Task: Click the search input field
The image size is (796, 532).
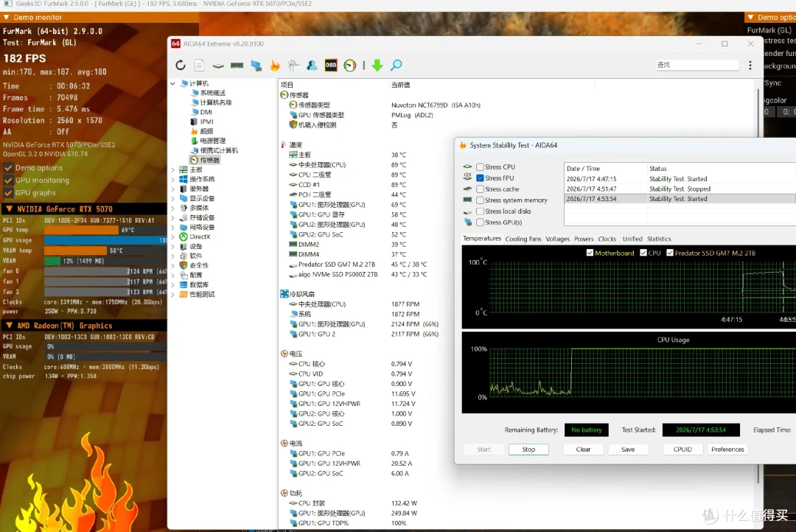Action: 696,65
